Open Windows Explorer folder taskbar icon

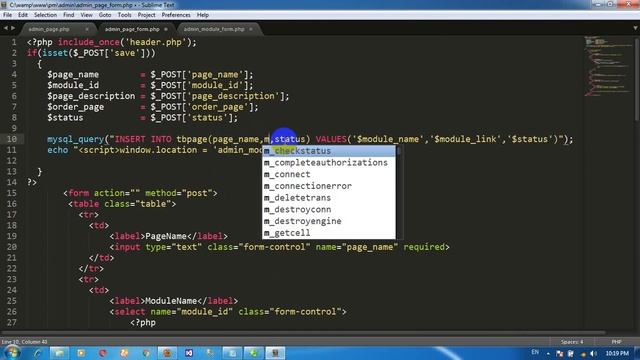pos(60,353)
